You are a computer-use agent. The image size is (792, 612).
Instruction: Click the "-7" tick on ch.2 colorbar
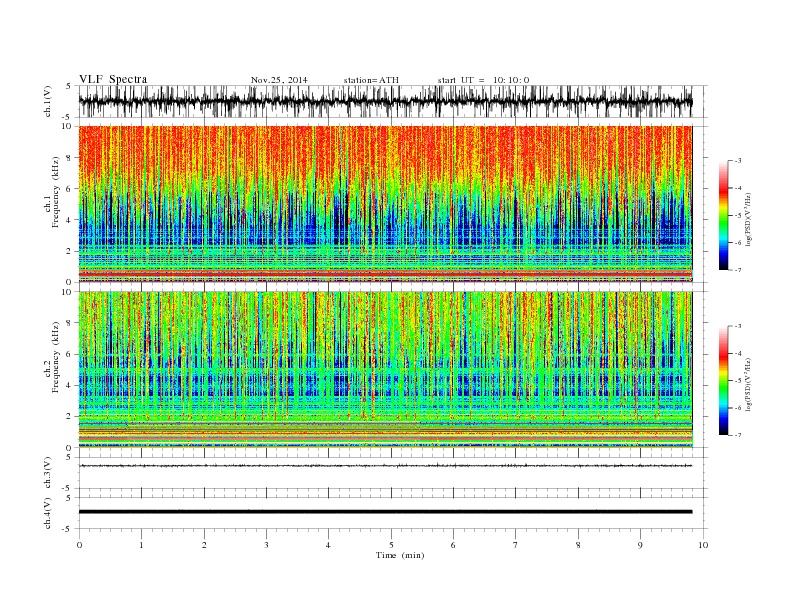coord(737,435)
